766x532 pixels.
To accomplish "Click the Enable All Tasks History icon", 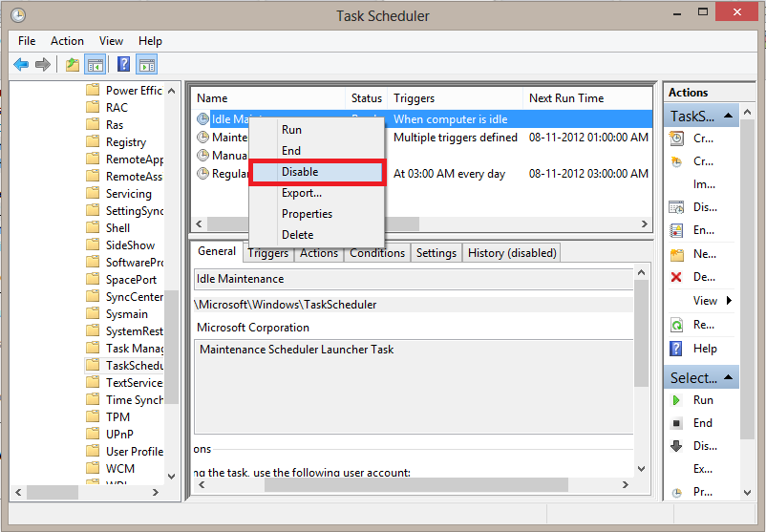I will click(x=676, y=230).
